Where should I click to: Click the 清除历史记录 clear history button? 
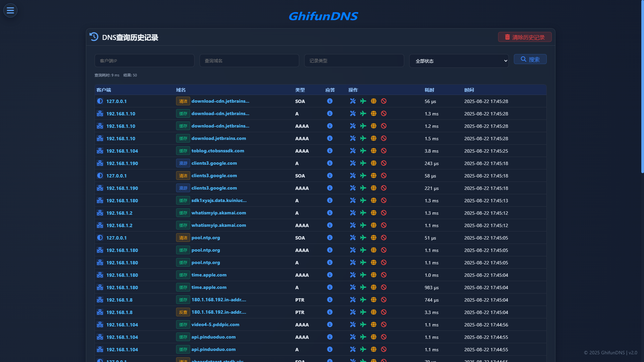[525, 37]
